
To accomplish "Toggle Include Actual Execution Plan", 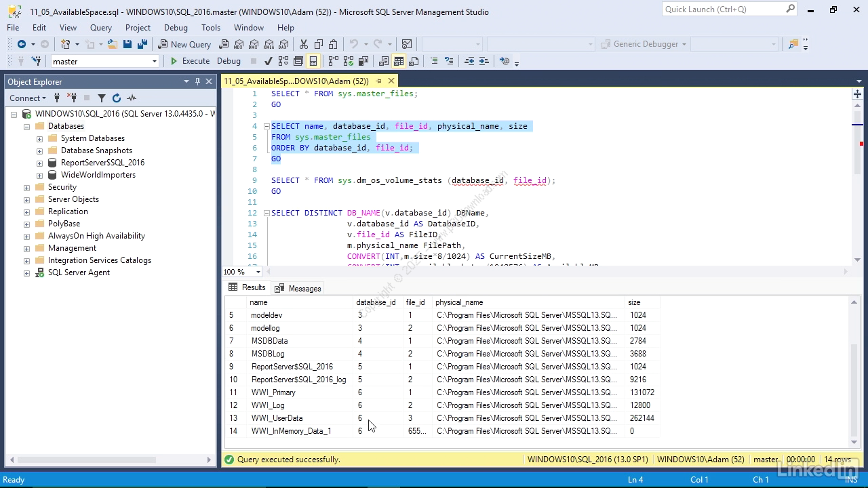I will (333, 61).
